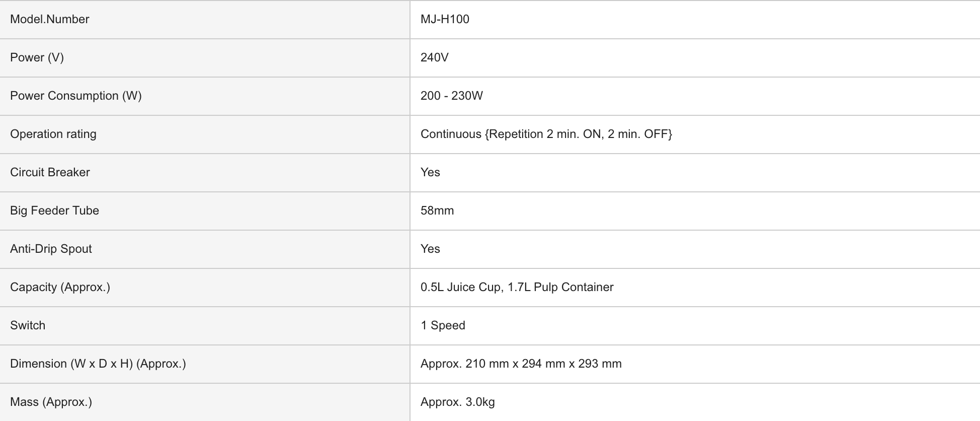Click the Switch label cell
980x421 pixels.
(x=28, y=325)
